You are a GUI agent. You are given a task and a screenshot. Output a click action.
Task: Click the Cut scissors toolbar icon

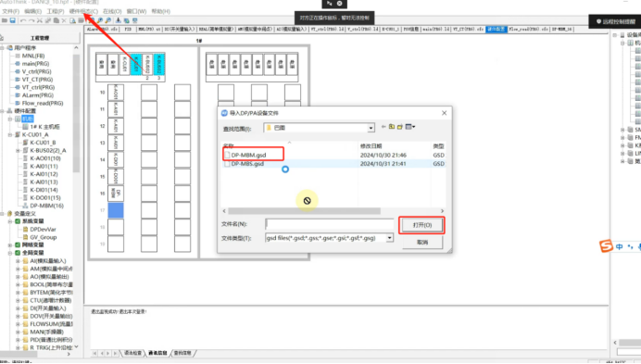click(40, 20)
